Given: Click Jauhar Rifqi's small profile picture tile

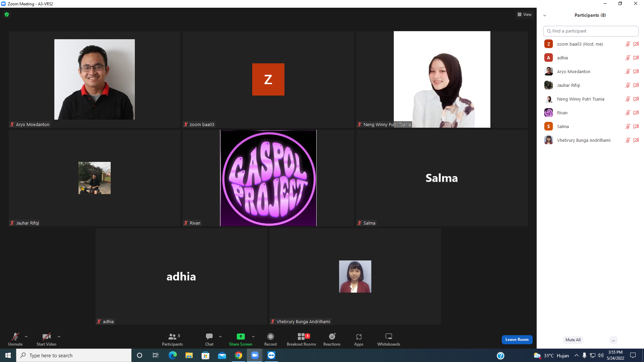Looking at the screenshot, I should [95, 178].
